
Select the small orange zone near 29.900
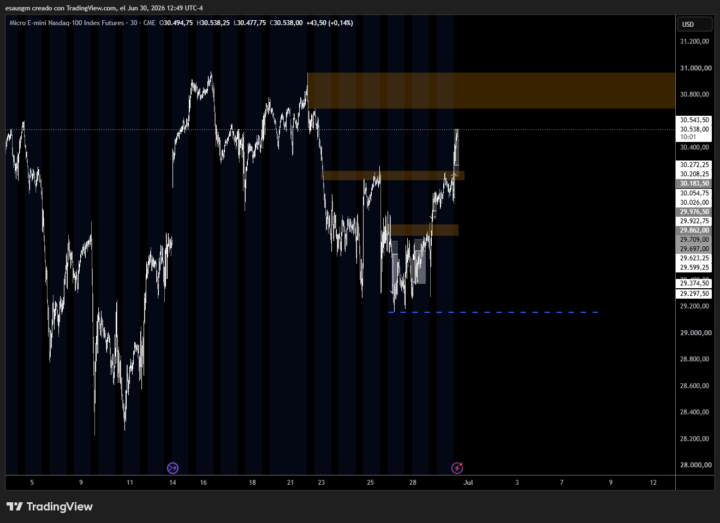click(424, 230)
